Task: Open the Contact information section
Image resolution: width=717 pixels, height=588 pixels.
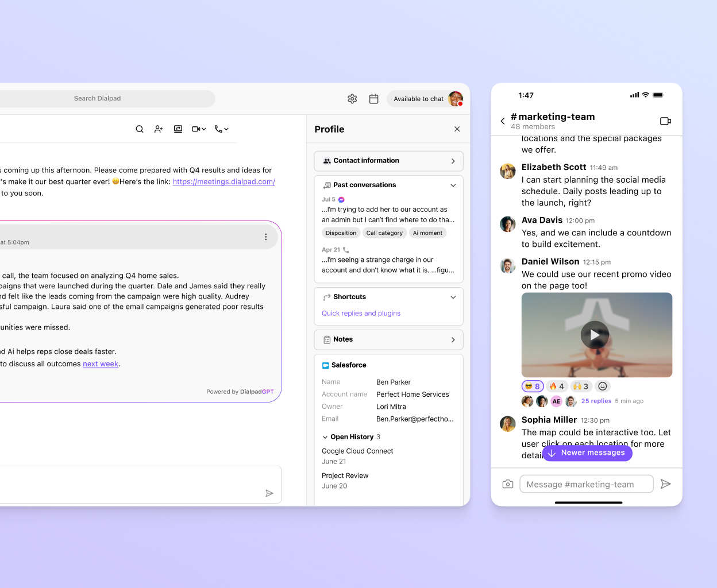Action: (388, 161)
